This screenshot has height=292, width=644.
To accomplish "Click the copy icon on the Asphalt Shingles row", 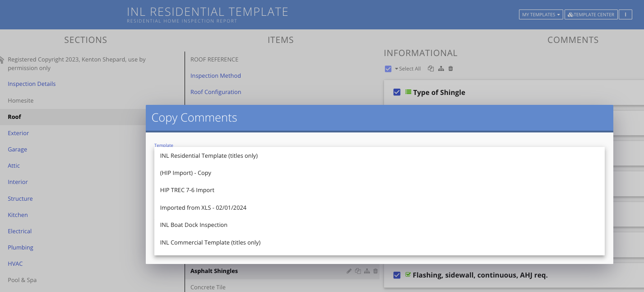I will (x=358, y=271).
